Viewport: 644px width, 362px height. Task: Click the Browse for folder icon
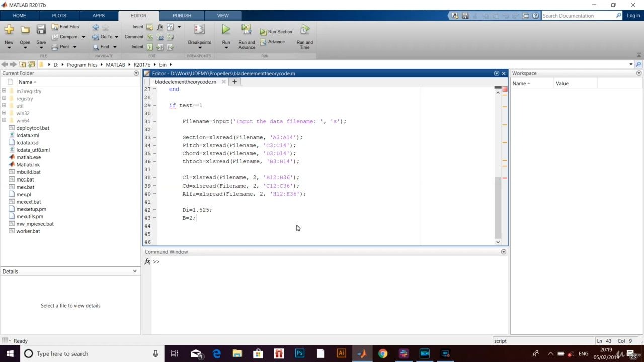coord(32,65)
